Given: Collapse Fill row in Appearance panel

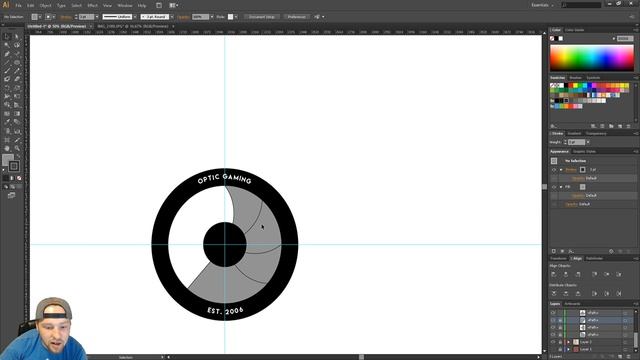Looking at the screenshot, I should pos(561,187).
